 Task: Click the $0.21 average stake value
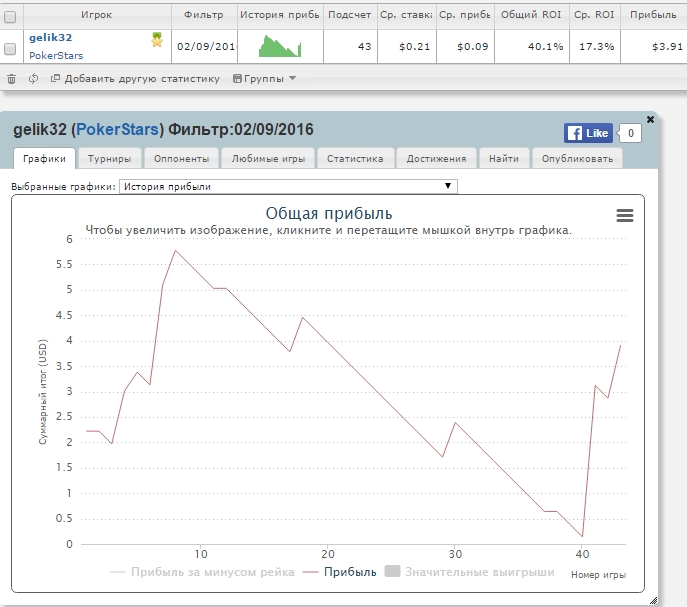(x=414, y=46)
